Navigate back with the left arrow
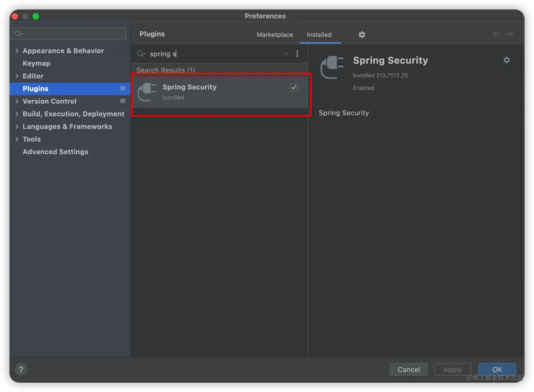 pyautogui.click(x=496, y=34)
